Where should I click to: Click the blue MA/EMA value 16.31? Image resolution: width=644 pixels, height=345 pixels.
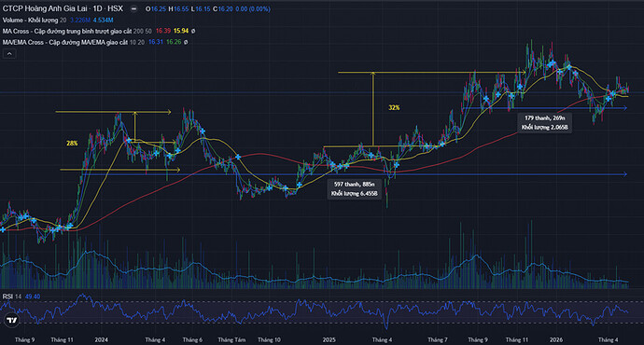point(156,42)
